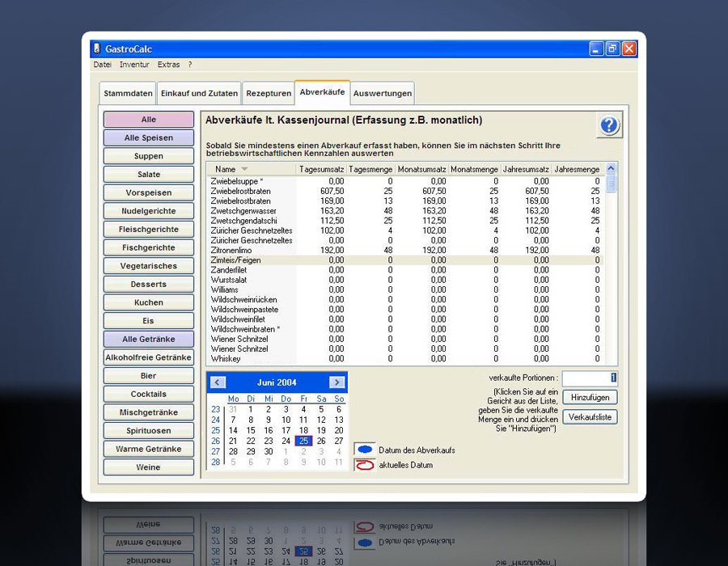Select the Zanderfilet row
728x566 pixels.
tap(405, 270)
